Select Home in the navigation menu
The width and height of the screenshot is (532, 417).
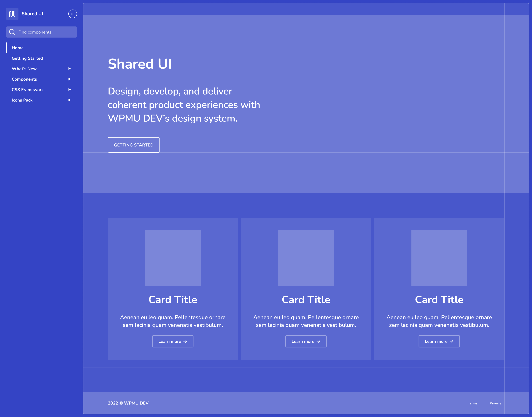click(18, 48)
